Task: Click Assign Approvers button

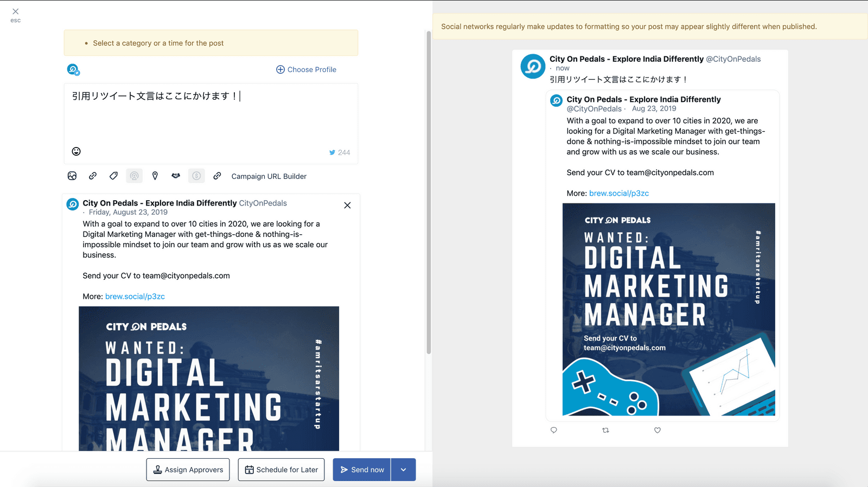Action: click(x=188, y=470)
